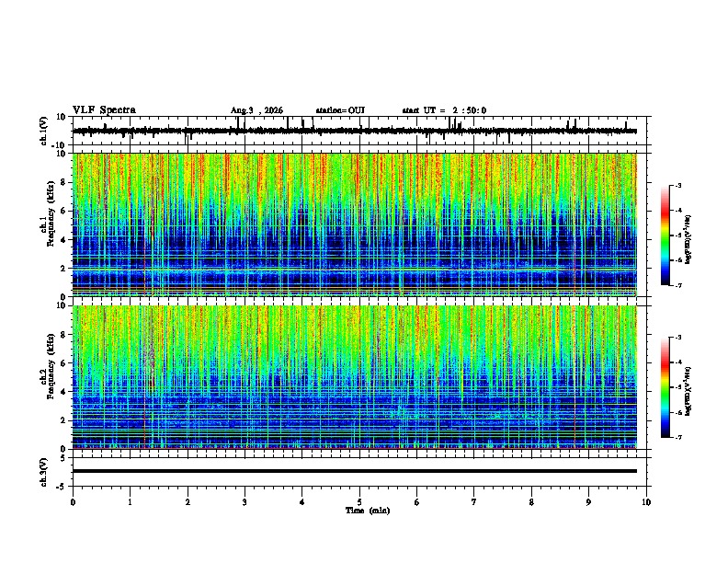Click inside the ch.1 spectrogram plot
Viewport: 728px width, 563px height.
[x=355, y=224]
